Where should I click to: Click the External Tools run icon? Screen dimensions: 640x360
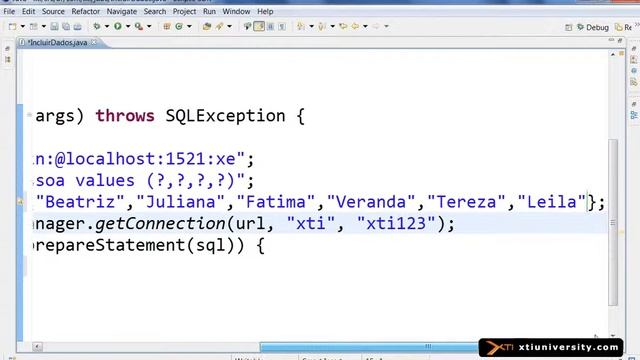click(139, 27)
